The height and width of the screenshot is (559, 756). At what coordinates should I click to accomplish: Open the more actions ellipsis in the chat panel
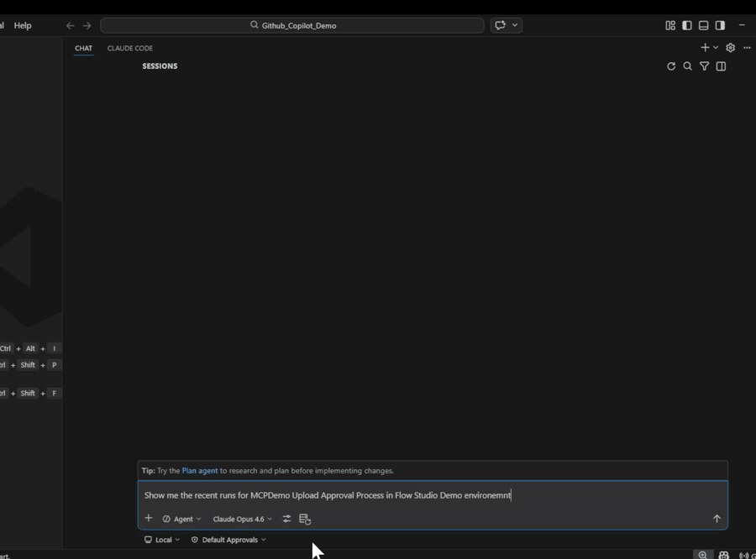point(746,48)
